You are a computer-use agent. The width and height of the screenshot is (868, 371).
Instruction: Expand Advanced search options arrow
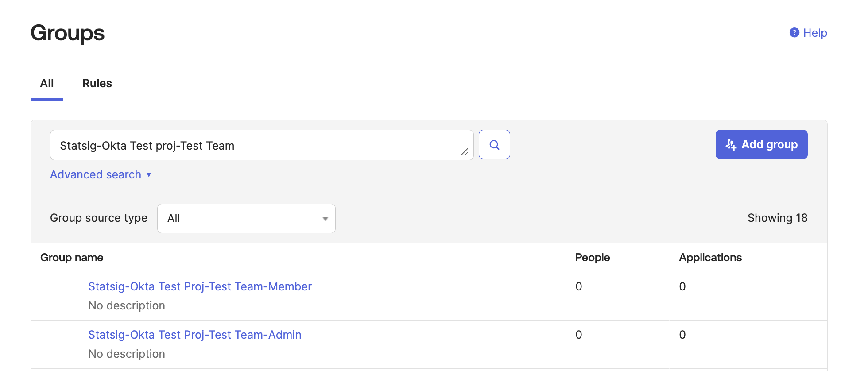(x=149, y=175)
